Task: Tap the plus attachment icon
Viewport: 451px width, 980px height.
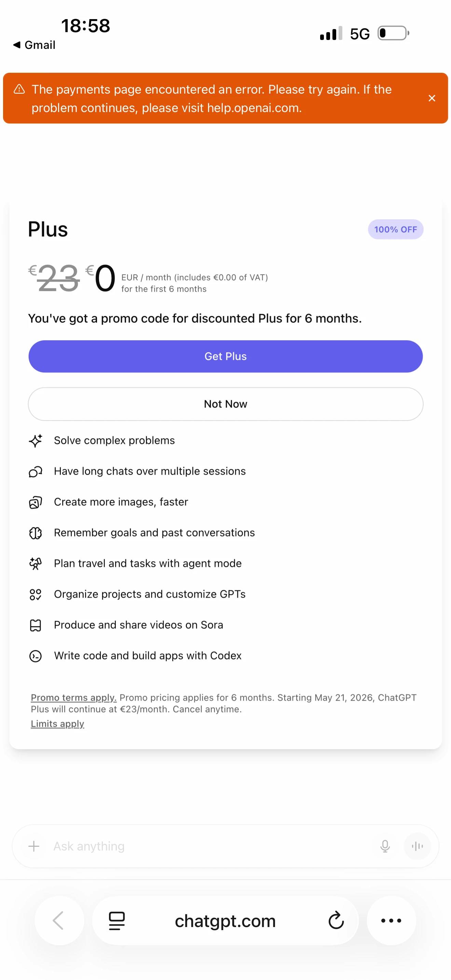Action: [34, 846]
